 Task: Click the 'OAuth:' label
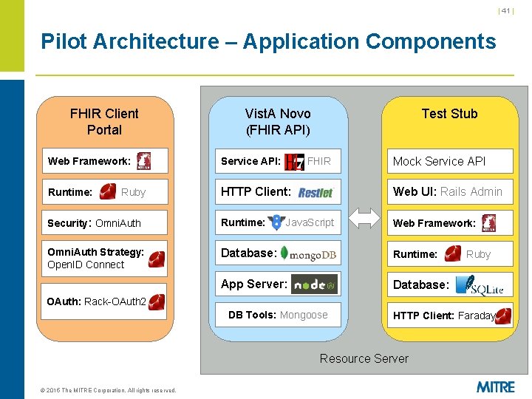coord(64,301)
